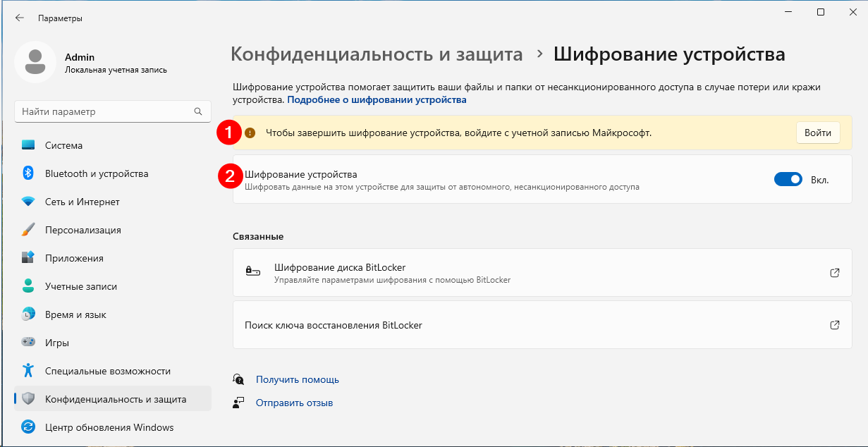
Task: Click the Wi-Fi network icon
Action: click(x=28, y=202)
